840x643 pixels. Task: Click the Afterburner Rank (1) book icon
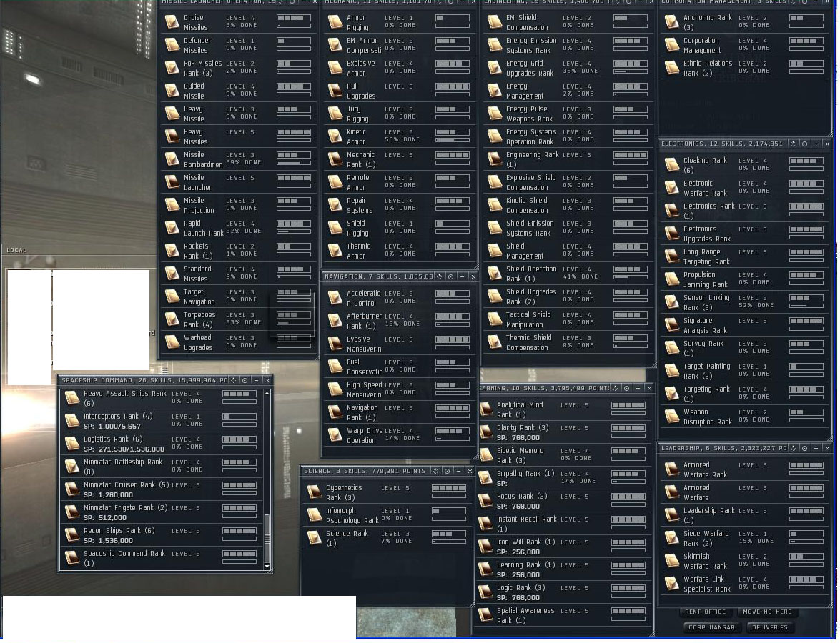coord(335,321)
